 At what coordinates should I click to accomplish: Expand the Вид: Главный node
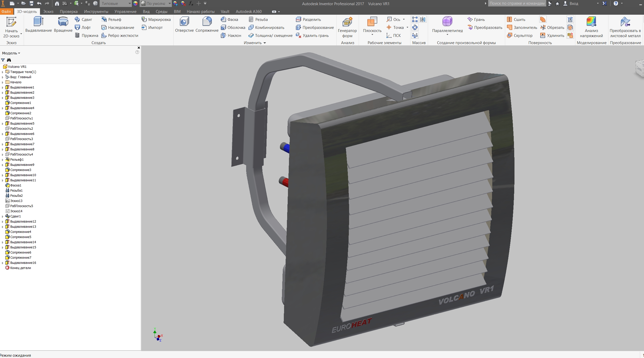tap(3, 77)
